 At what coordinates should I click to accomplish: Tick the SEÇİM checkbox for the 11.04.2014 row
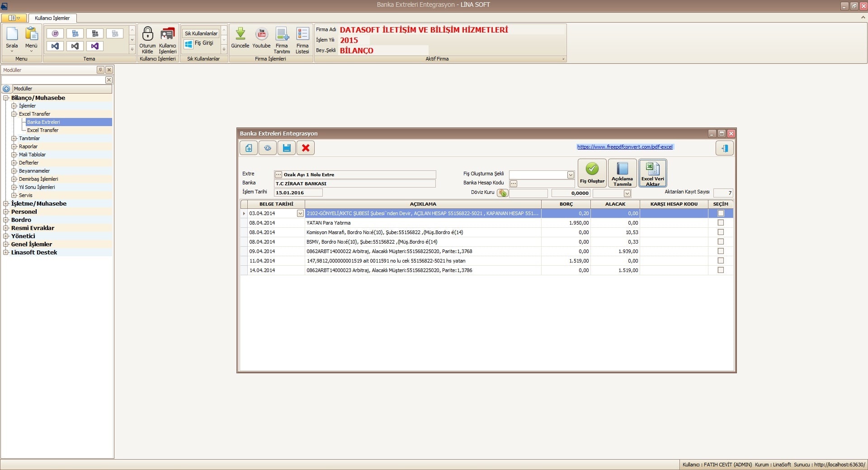coord(721,261)
